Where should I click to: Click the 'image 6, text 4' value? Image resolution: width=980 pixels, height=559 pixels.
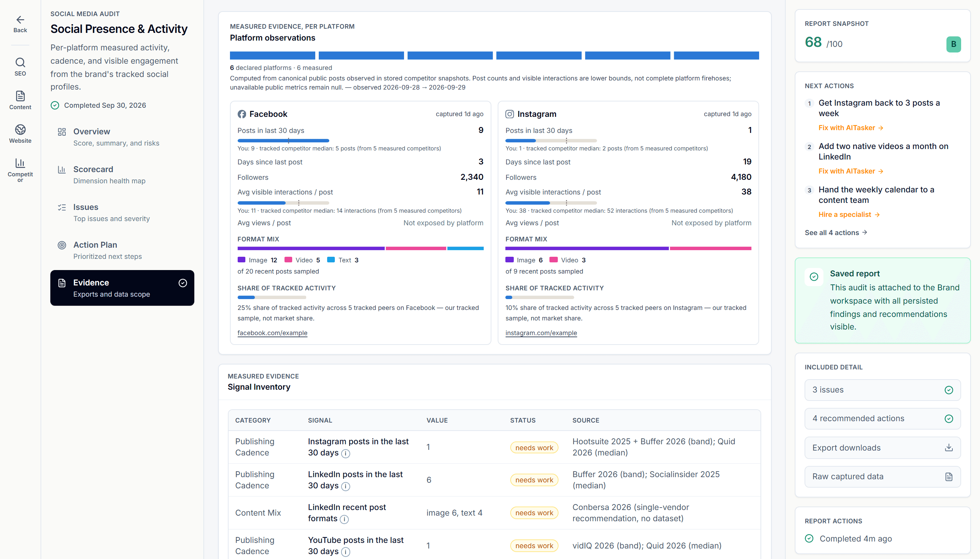pyautogui.click(x=454, y=513)
